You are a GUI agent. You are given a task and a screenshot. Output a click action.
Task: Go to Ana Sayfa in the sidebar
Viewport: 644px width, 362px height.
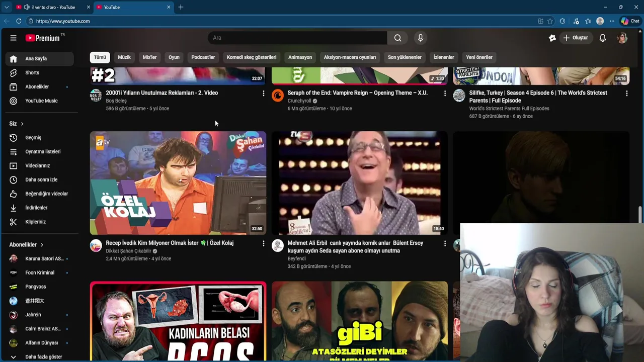click(x=40, y=58)
